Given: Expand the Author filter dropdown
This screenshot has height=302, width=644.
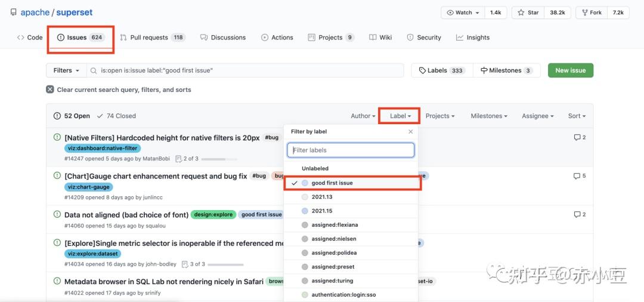Looking at the screenshot, I should point(363,116).
